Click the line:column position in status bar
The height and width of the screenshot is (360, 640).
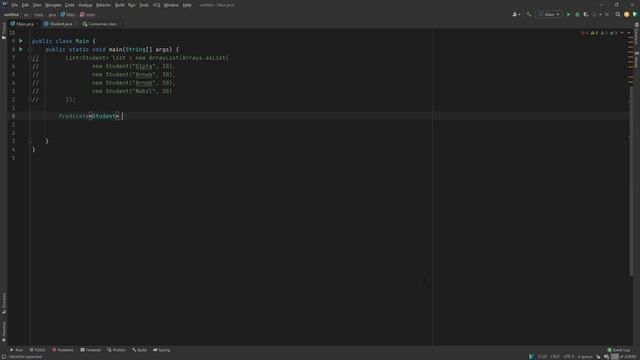click(542, 357)
